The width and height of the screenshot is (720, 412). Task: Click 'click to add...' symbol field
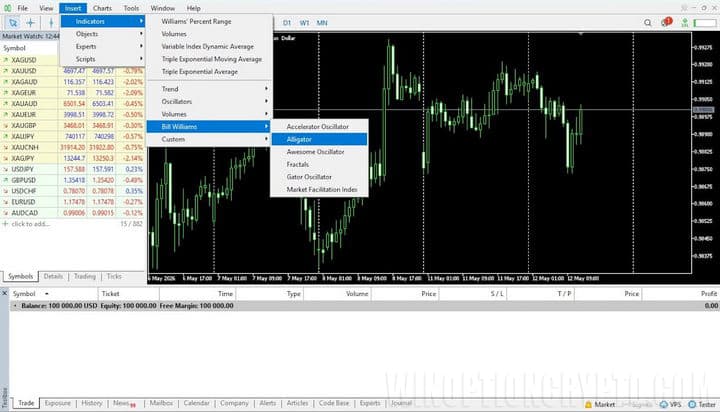pos(31,224)
